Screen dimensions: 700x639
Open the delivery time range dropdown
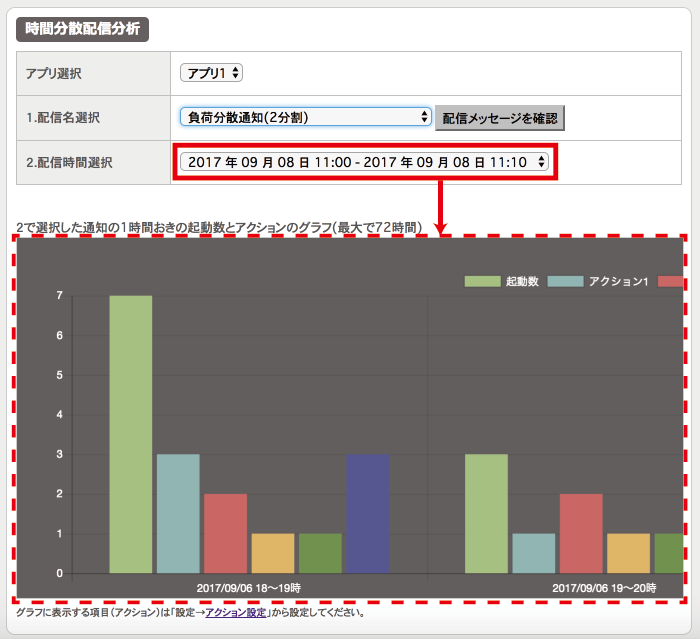tap(364, 162)
